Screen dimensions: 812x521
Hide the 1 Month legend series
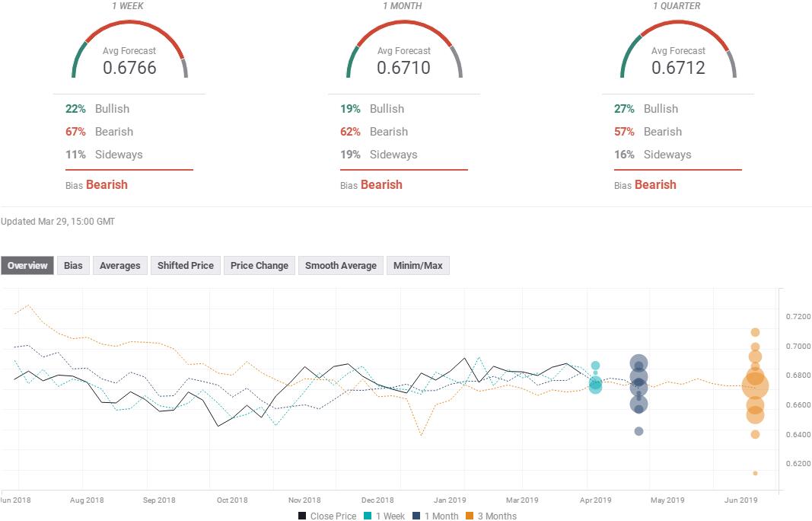pyautogui.click(x=435, y=516)
